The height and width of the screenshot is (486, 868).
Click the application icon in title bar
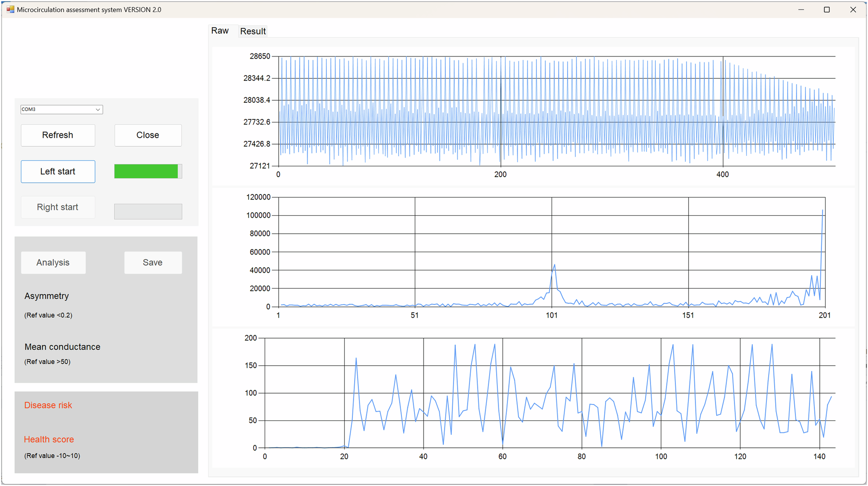pos(10,9)
